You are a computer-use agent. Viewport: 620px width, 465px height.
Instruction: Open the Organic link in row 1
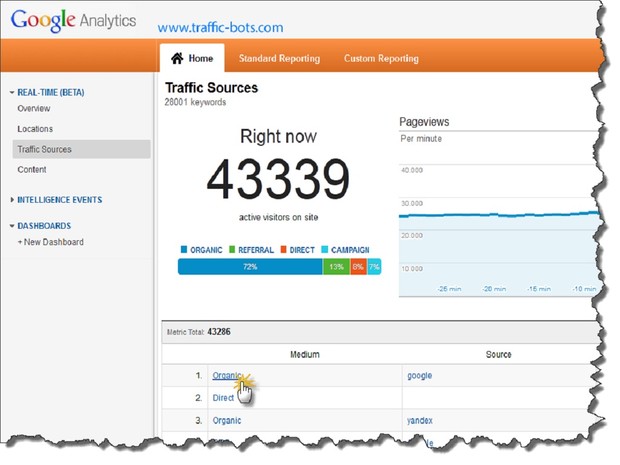226,375
